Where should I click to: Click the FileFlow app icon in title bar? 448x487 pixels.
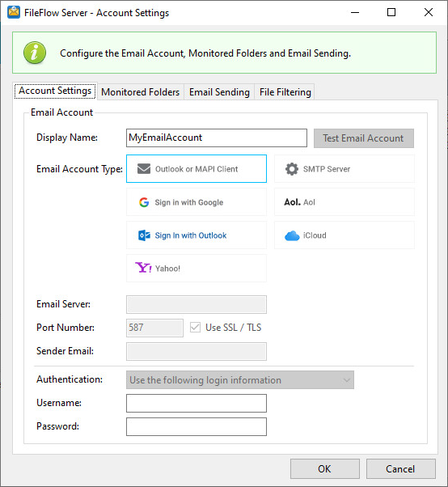14,12
